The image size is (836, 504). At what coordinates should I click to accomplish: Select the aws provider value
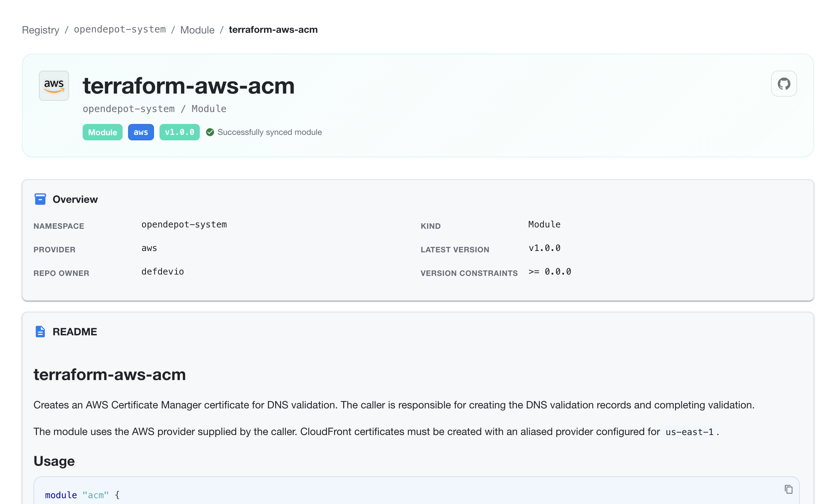(149, 248)
